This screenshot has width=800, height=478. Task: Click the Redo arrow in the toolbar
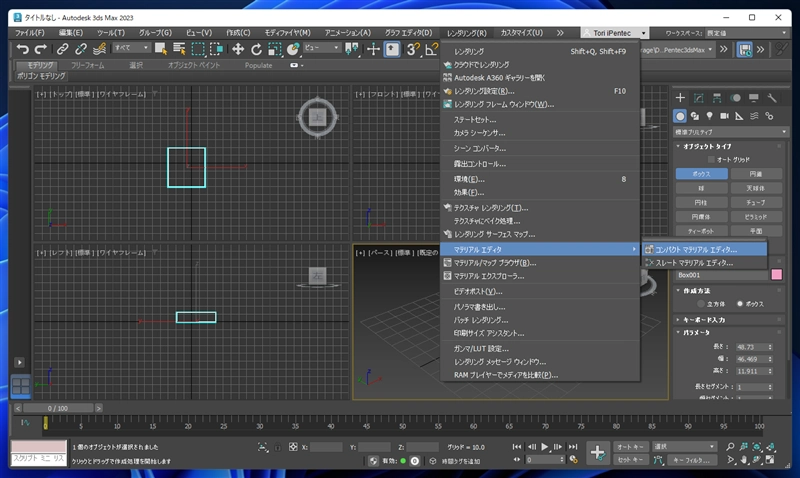coord(41,49)
